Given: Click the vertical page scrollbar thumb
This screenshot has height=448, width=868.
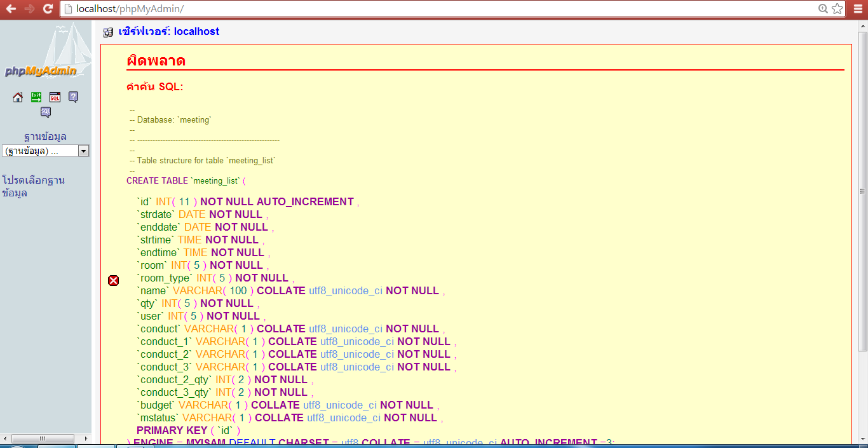Looking at the screenshot, I should [x=862, y=191].
